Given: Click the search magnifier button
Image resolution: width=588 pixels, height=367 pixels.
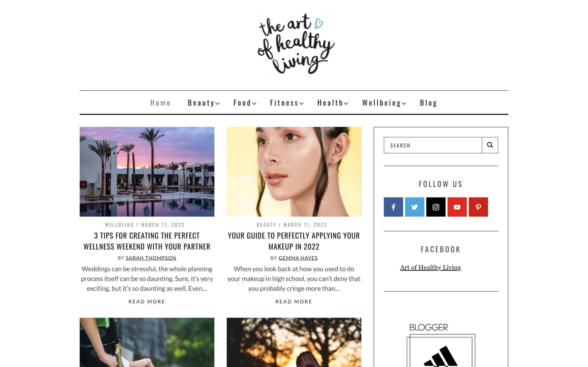Looking at the screenshot, I should pyautogui.click(x=490, y=145).
